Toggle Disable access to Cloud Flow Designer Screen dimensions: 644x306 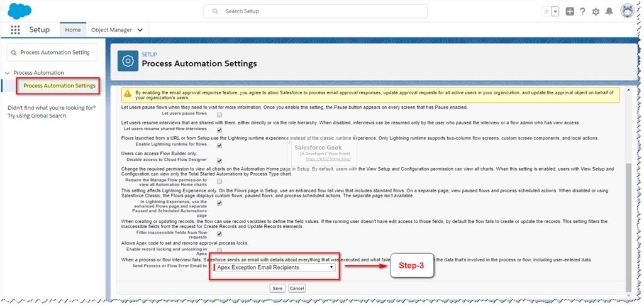pos(219,161)
